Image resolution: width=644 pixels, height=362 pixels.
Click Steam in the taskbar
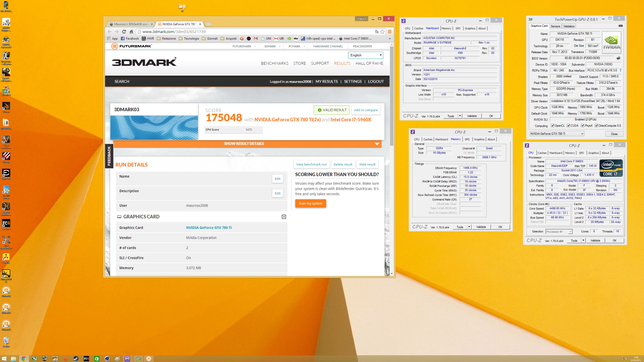[76, 358]
